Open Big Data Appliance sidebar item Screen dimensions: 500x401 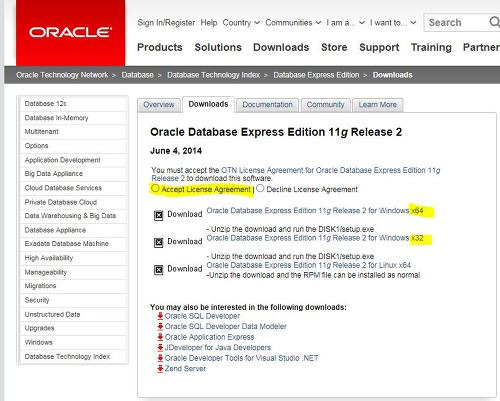[x=74, y=174]
